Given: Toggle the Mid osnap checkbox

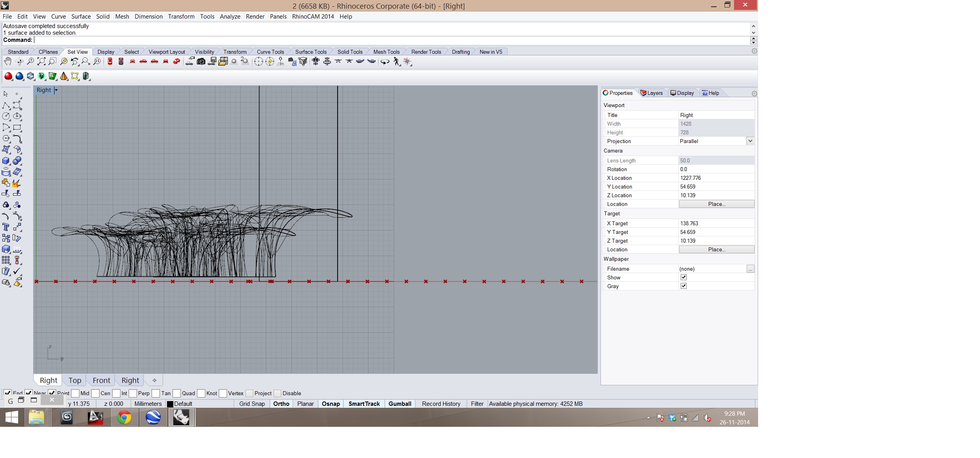Looking at the screenshot, I should point(75,393).
